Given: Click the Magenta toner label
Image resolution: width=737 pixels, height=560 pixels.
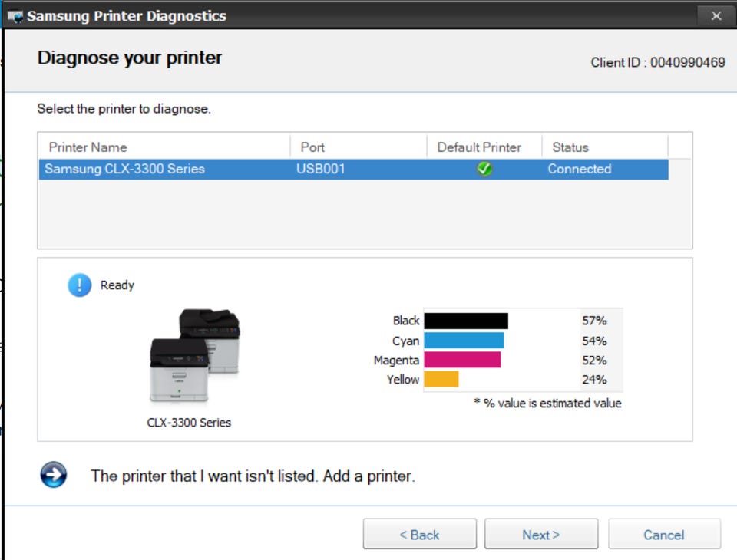Looking at the screenshot, I should [x=396, y=361].
